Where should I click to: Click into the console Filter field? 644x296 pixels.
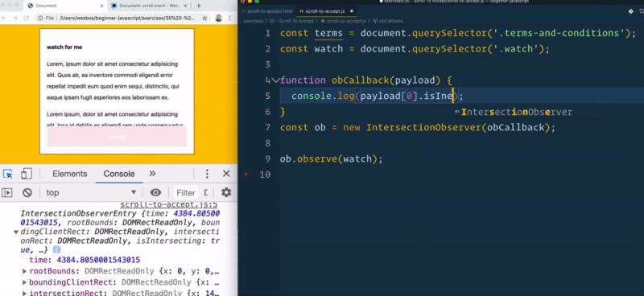coord(186,192)
